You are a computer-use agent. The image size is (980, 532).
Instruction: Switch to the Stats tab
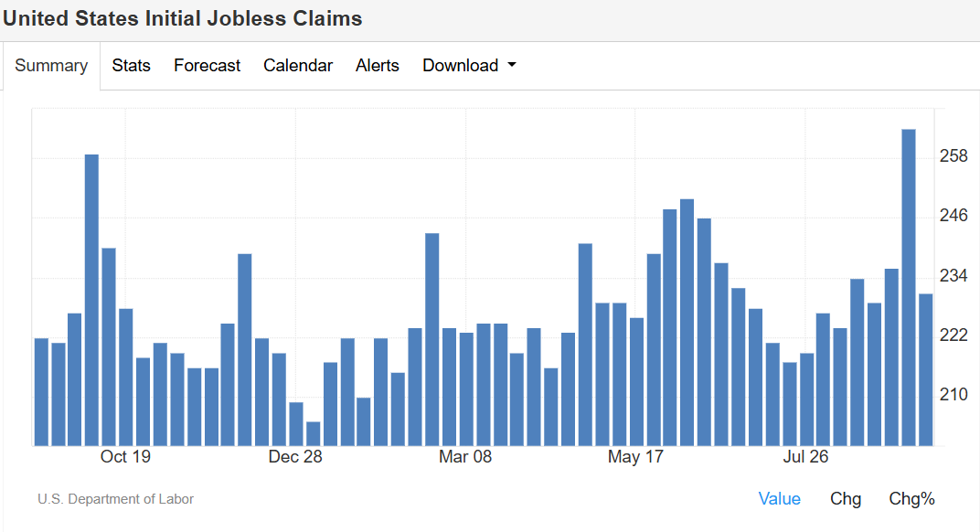pyautogui.click(x=131, y=66)
